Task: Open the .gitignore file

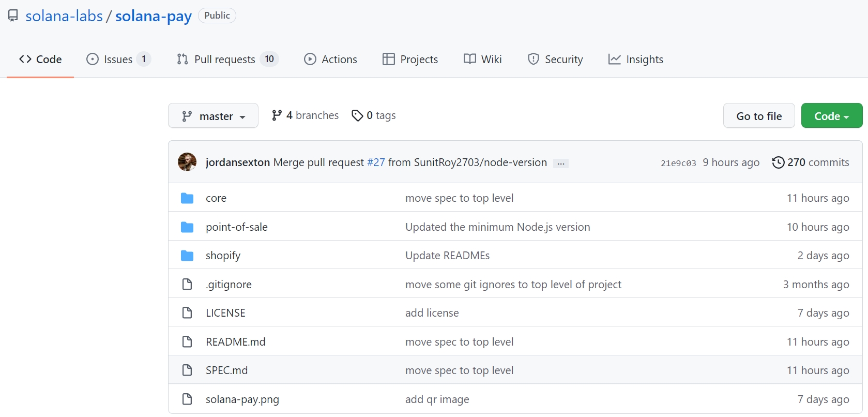Action: (229, 285)
